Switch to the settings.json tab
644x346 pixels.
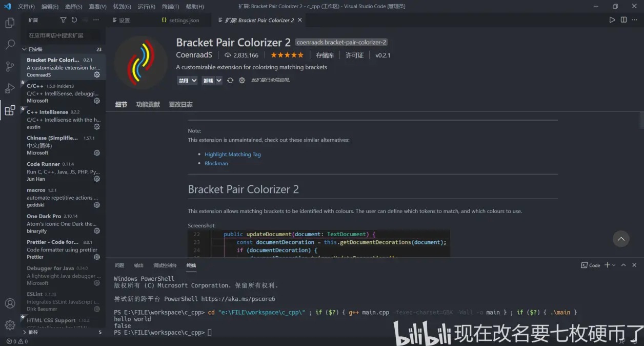(x=184, y=20)
